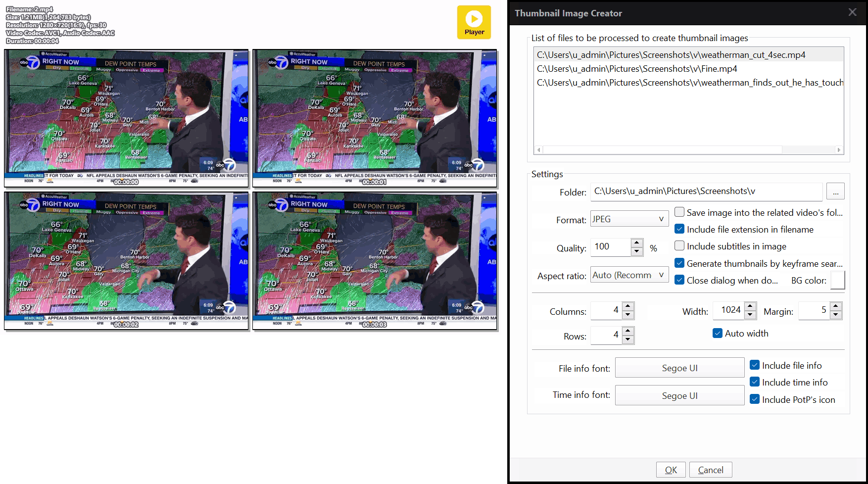Click the Width value field
The height and width of the screenshot is (484, 868).
click(728, 310)
